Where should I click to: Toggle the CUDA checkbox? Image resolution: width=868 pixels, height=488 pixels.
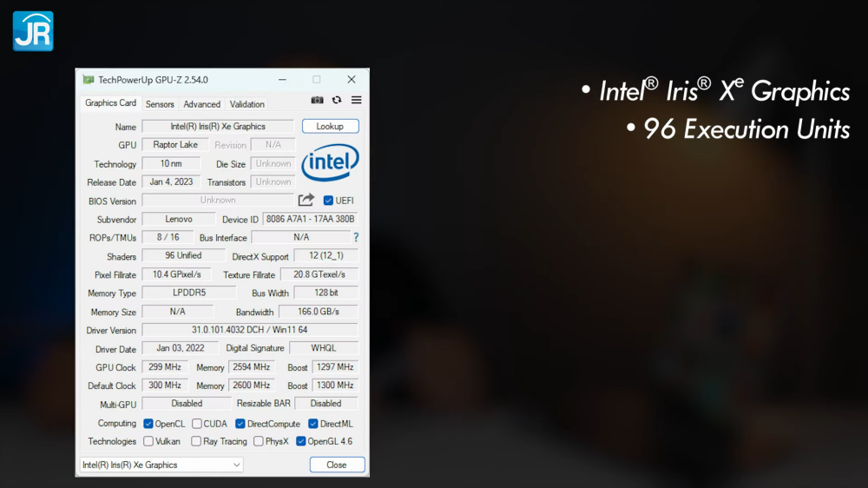point(196,424)
